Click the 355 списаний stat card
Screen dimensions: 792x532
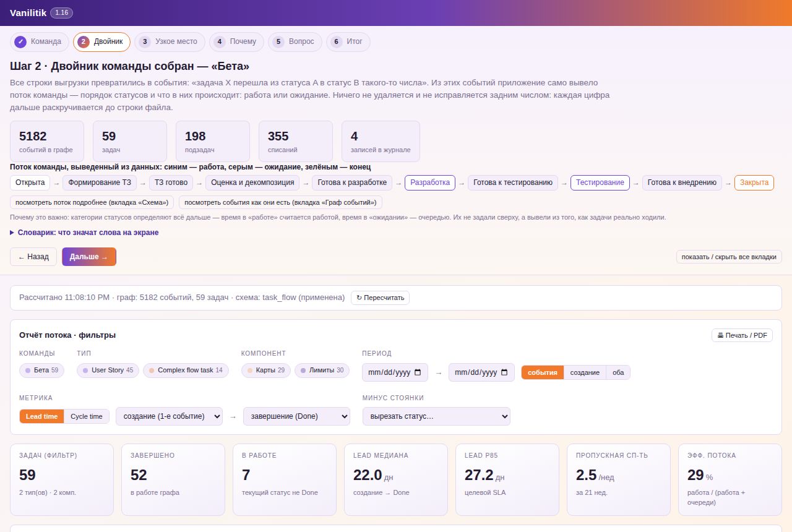[x=296, y=142]
